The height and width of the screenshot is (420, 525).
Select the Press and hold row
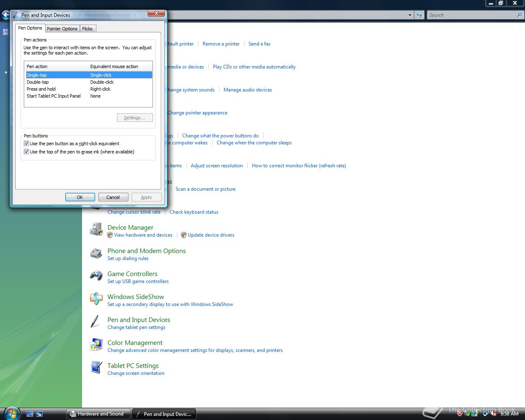coord(89,89)
